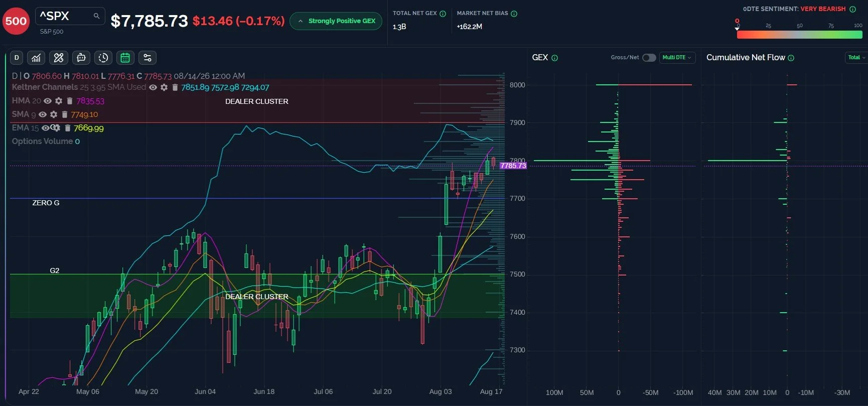
Task: Switch the Gross/Net toggle
Action: click(x=649, y=58)
